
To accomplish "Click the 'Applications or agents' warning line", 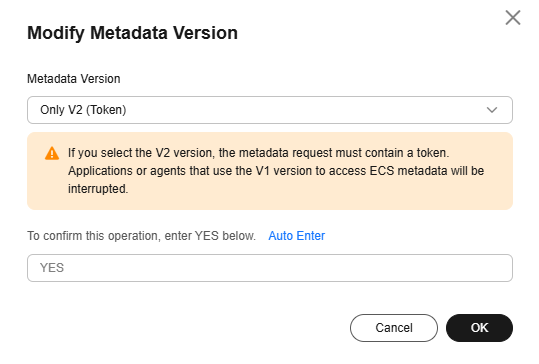I will point(276,171).
